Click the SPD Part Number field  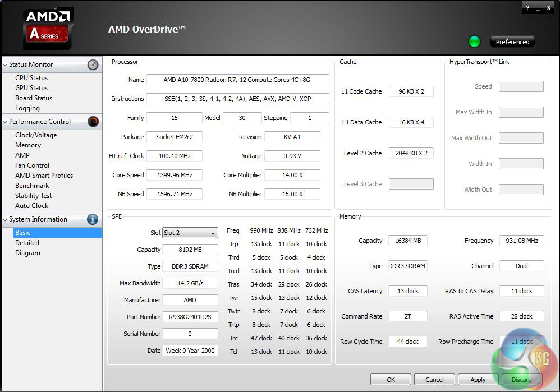coord(190,317)
